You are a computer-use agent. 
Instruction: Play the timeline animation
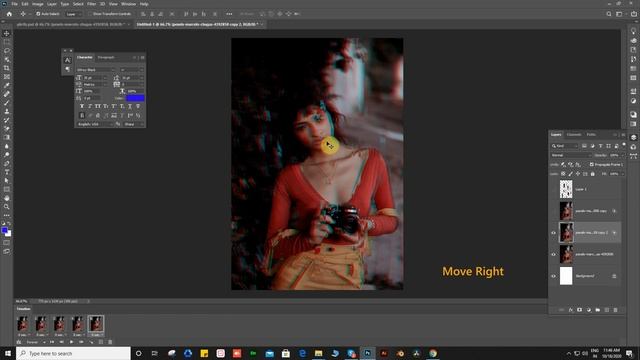click(72, 342)
